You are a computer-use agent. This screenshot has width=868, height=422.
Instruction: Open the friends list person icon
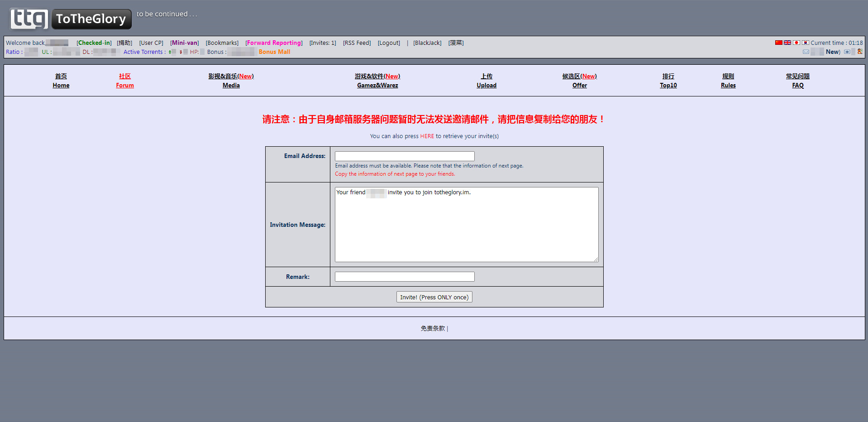tap(860, 52)
